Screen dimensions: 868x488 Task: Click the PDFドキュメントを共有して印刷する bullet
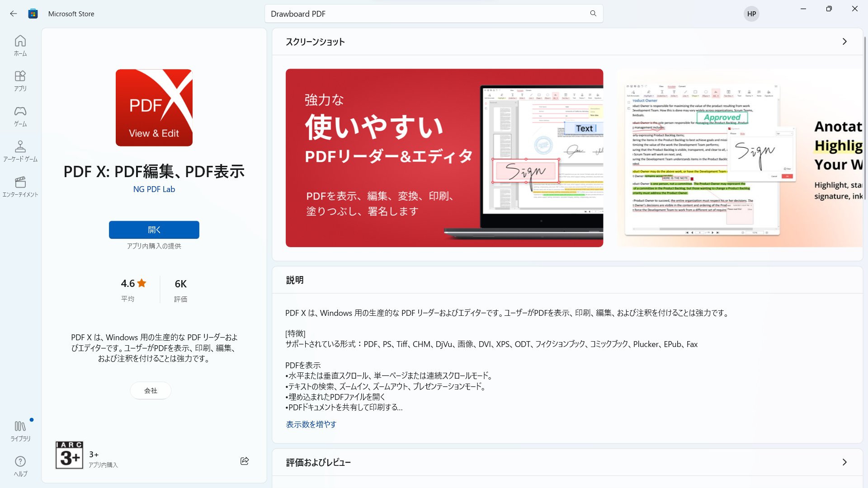coord(344,407)
